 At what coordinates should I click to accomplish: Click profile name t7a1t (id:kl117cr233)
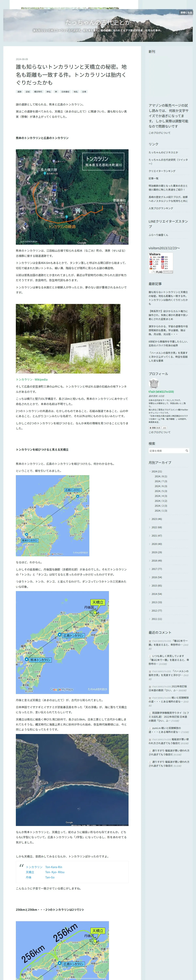tap(161, 392)
